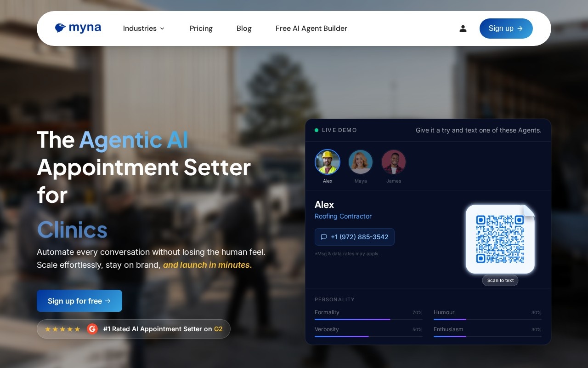The width and height of the screenshot is (588, 368).
Task: Click the Msg & data rates notice
Action: pos(347,253)
